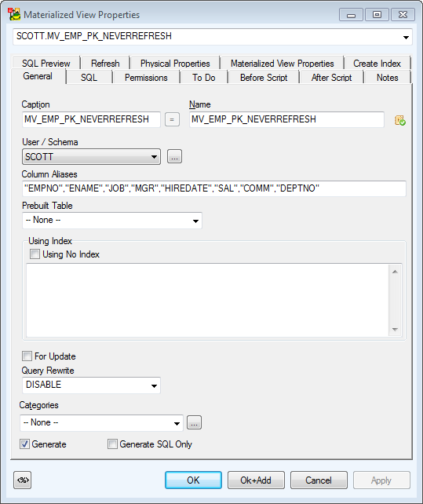Open the To Do tab
423x504 pixels.
(x=204, y=78)
